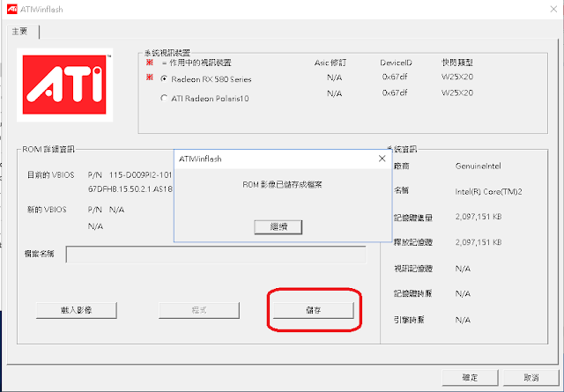Click the '0x67df' DeviceID of Polaris10 row
Image resolution: width=564 pixels, height=392 pixels.
(x=395, y=93)
